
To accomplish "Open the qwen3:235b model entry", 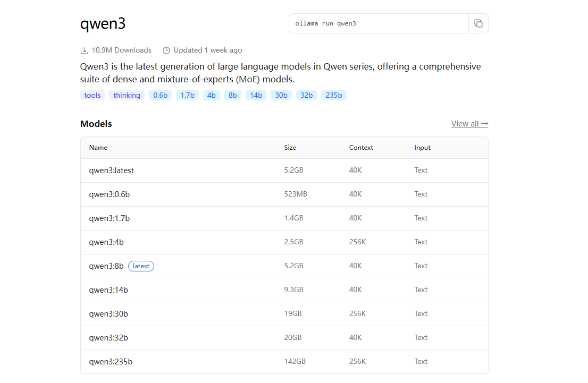I will 111,362.
